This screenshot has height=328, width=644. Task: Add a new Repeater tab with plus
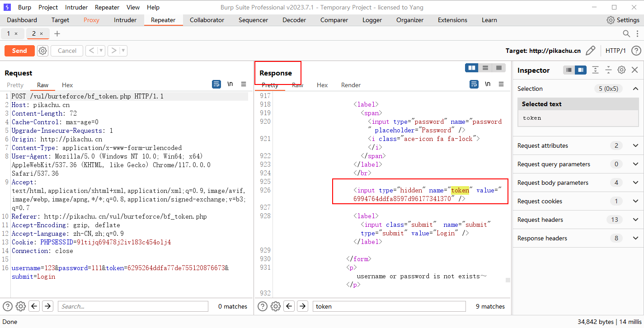point(57,34)
